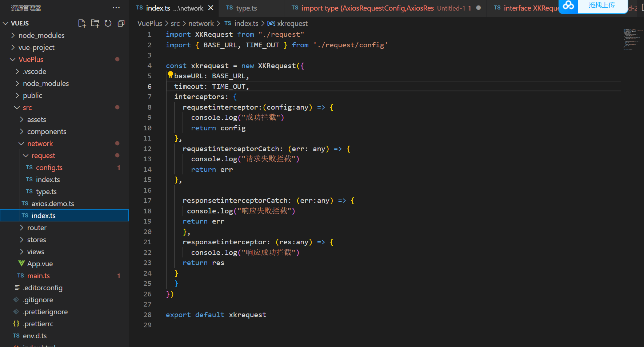Open config.ts in the request folder
This screenshot has height=347, width=644.
pos(49,167)
